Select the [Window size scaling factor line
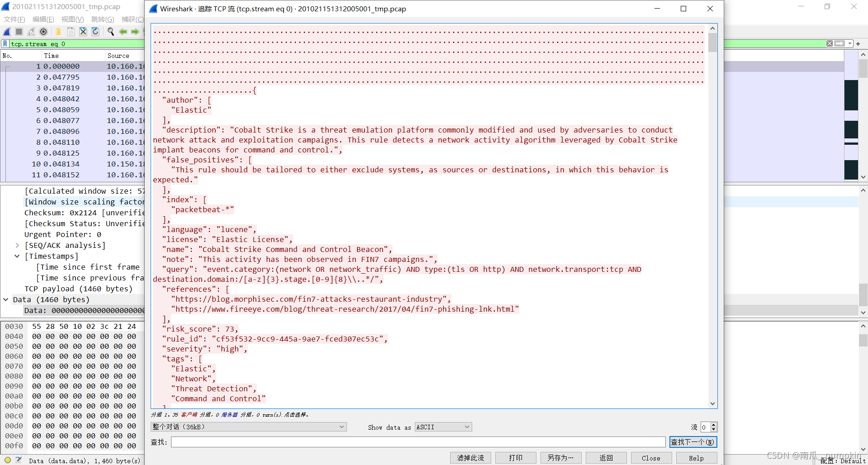The image size is (868, 465). (x=84, y=202)
